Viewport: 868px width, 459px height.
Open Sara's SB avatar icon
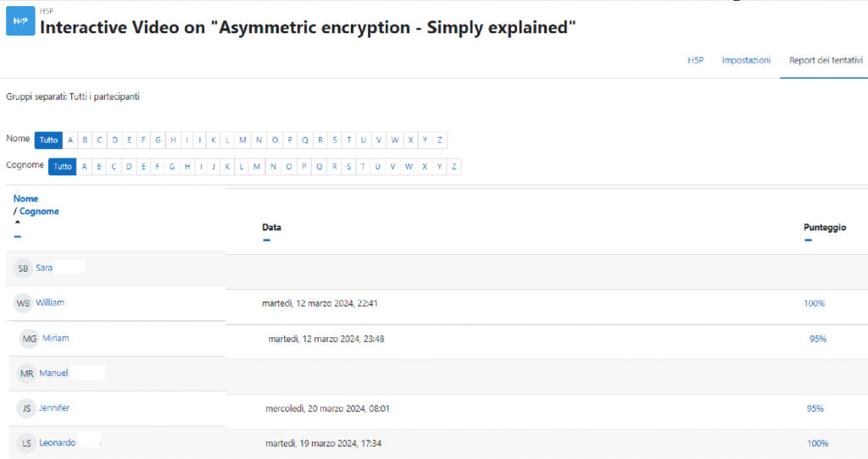point(23,268)
